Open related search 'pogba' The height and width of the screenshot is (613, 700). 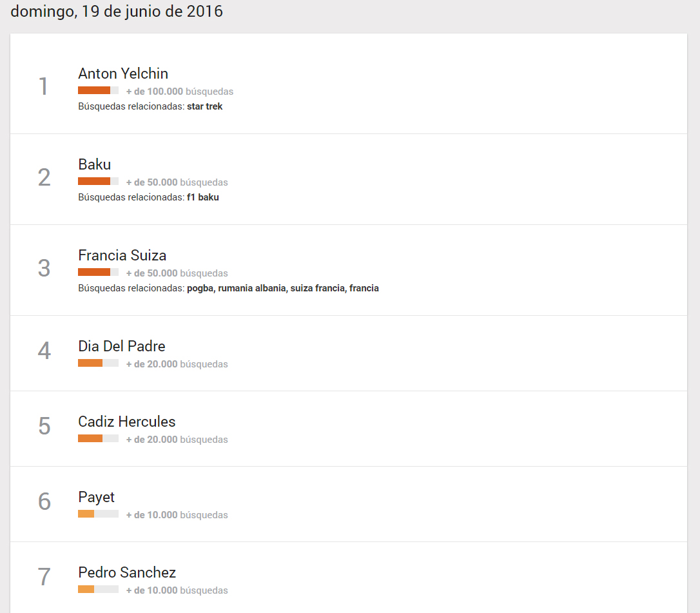200,288
